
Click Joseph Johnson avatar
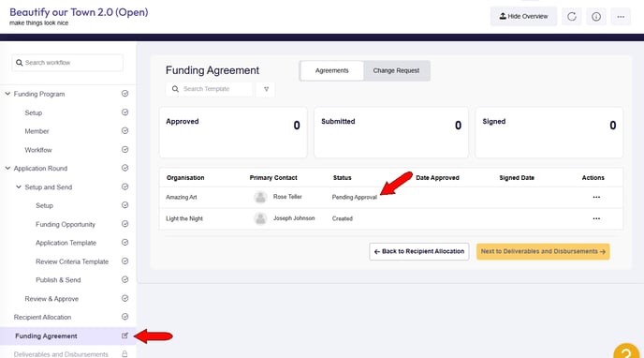260,218
